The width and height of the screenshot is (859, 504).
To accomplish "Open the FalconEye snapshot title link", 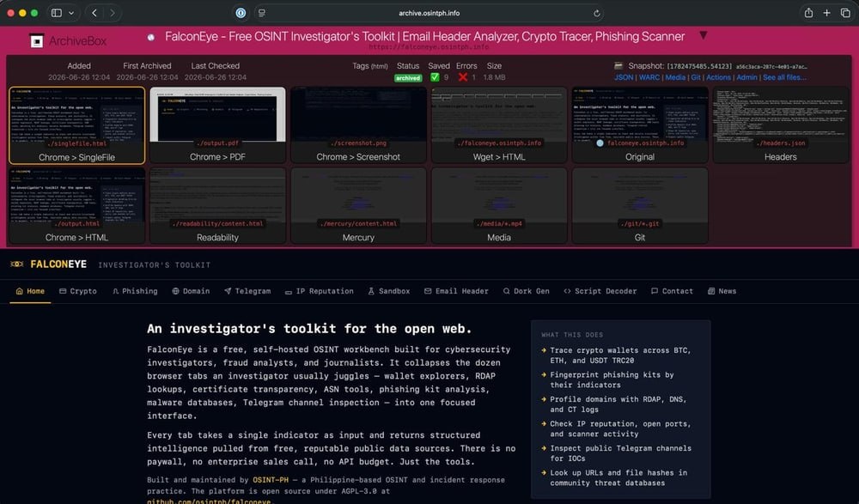I will pyautogui.click(x=424, y=37).
